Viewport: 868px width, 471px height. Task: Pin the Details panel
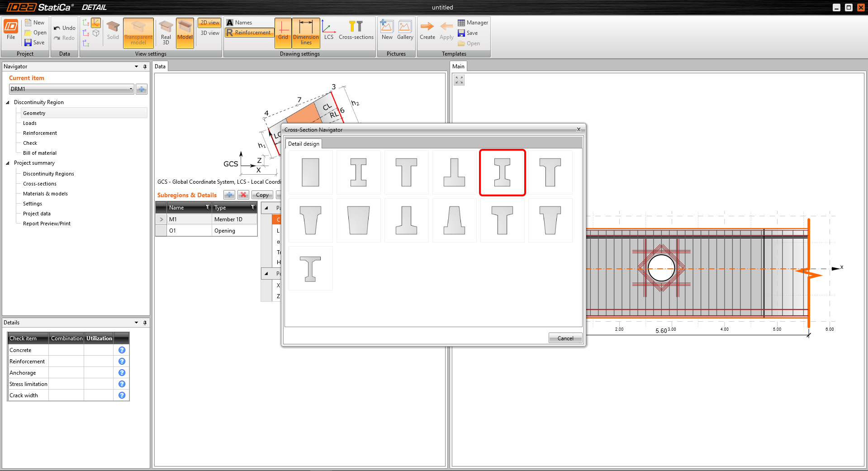coord(145,323)
